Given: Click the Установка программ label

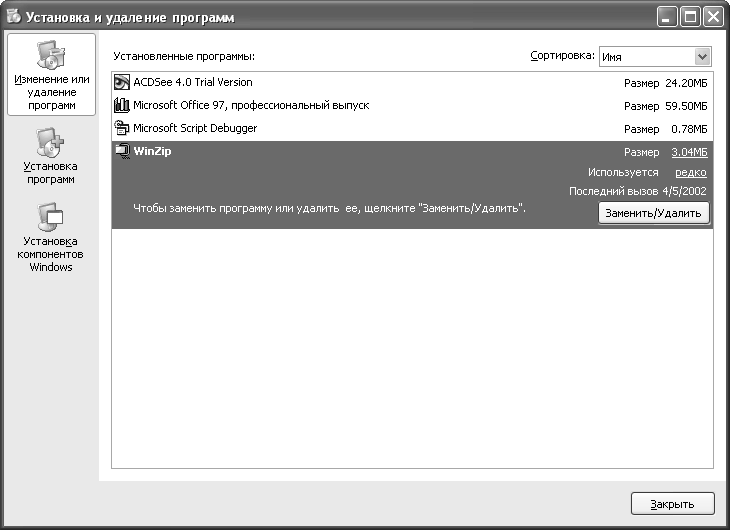Looking at the screenshot, I should tap(50, 173).
